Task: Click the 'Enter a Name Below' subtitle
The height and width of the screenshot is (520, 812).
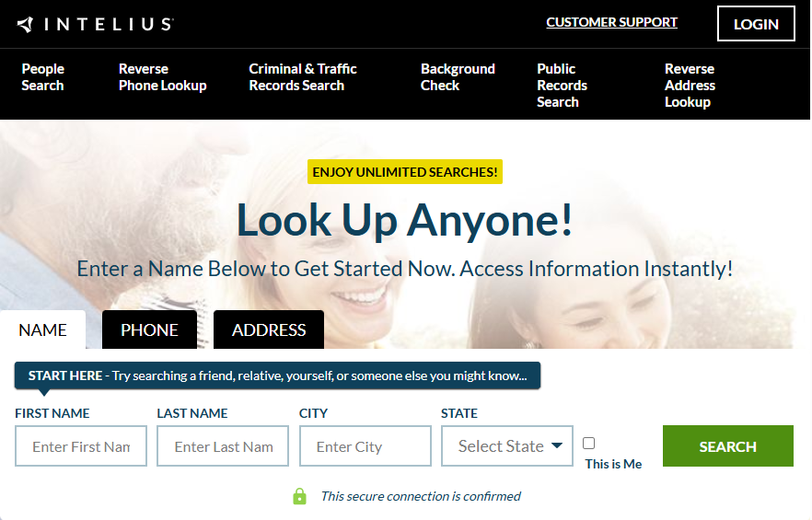Action: pos(405,269)
